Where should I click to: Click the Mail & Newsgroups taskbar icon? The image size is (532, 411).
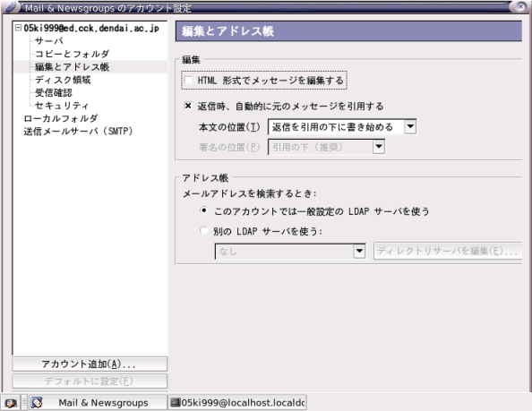(37, 403)
